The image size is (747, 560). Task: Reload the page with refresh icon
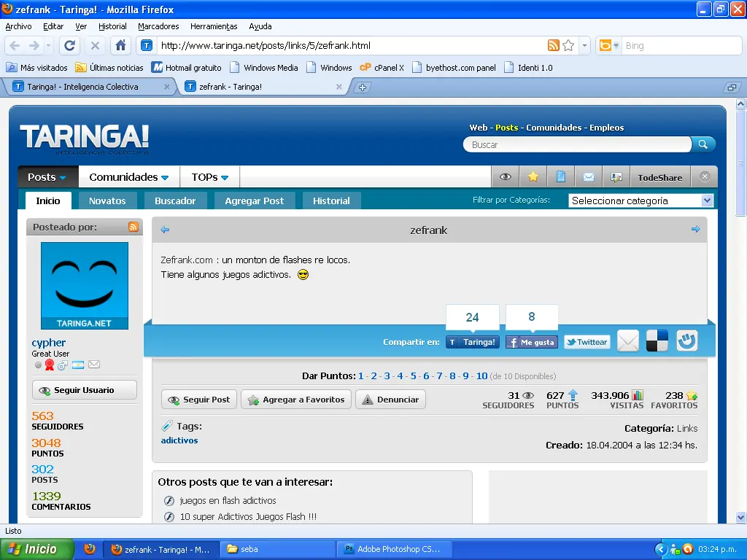click(x=69, y=46)
